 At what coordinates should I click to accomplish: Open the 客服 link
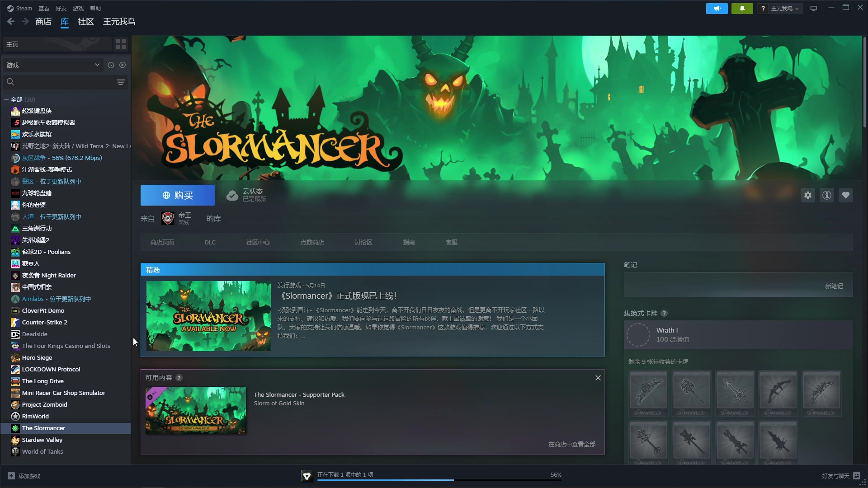pos(451,242)
